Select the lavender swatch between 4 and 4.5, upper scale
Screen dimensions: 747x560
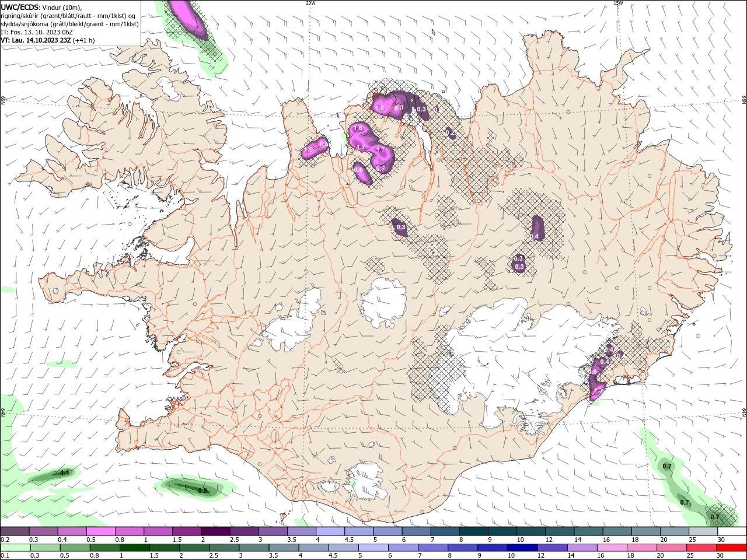tap(330, 531)
